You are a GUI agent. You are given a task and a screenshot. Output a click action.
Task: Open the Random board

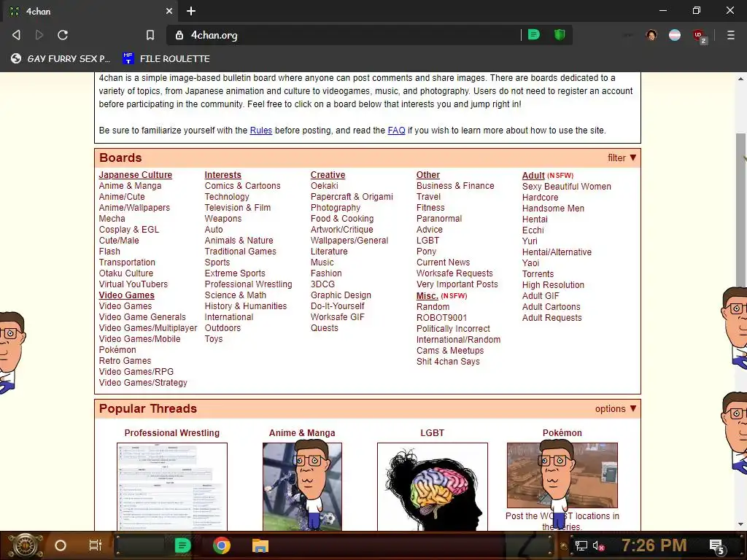click(433, 307)
